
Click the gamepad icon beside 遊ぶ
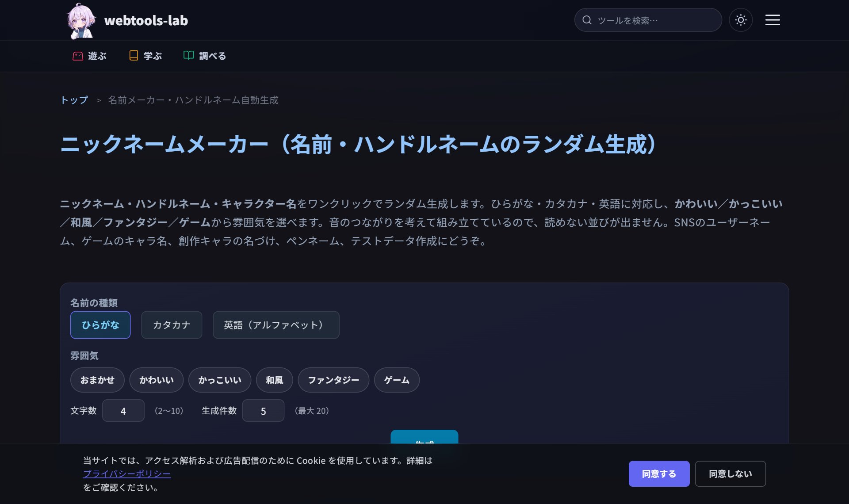coord(78,56)
